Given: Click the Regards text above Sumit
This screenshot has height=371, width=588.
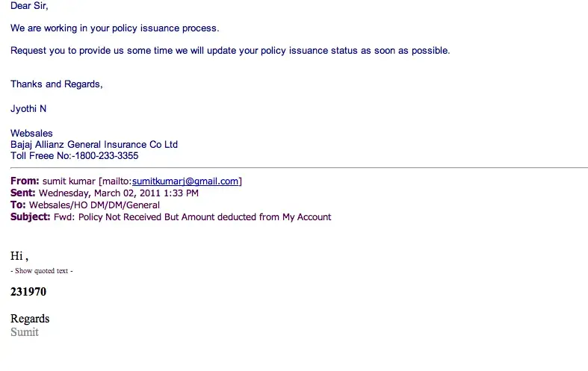Looking at the screenshot, I should pyautogui.click(x=30, y=319).
